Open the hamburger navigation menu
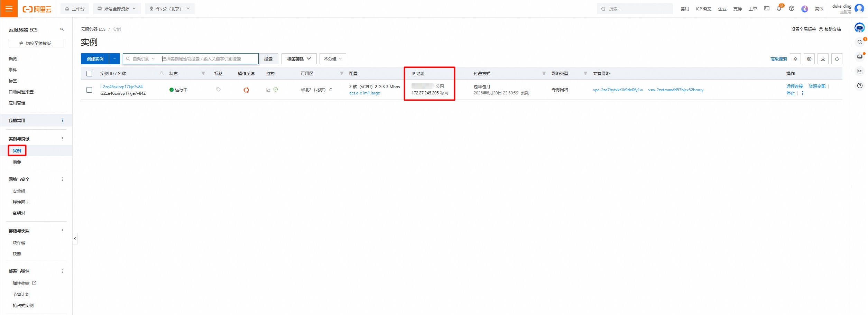The height and width of the screenshot is (315, 868). pyautogui.click(x=9, y=9)
